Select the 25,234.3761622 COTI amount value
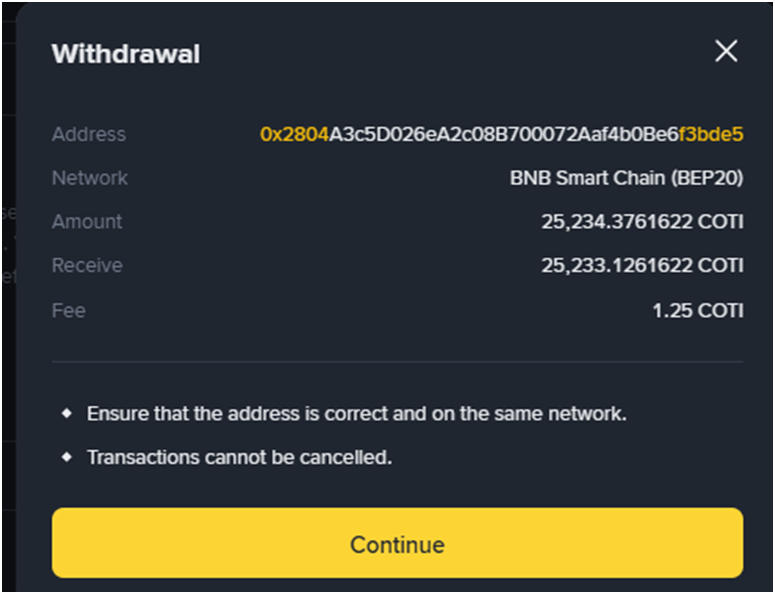 point(642,221)
